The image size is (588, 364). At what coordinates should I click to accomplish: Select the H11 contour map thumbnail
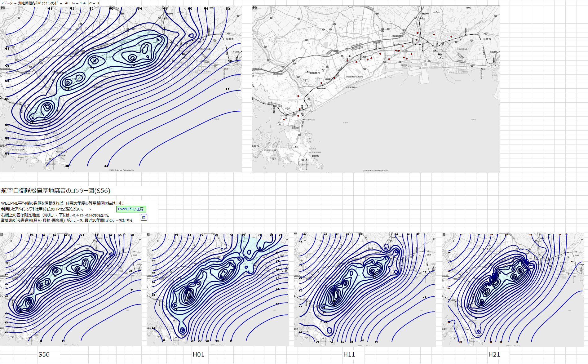pos(365,290)
